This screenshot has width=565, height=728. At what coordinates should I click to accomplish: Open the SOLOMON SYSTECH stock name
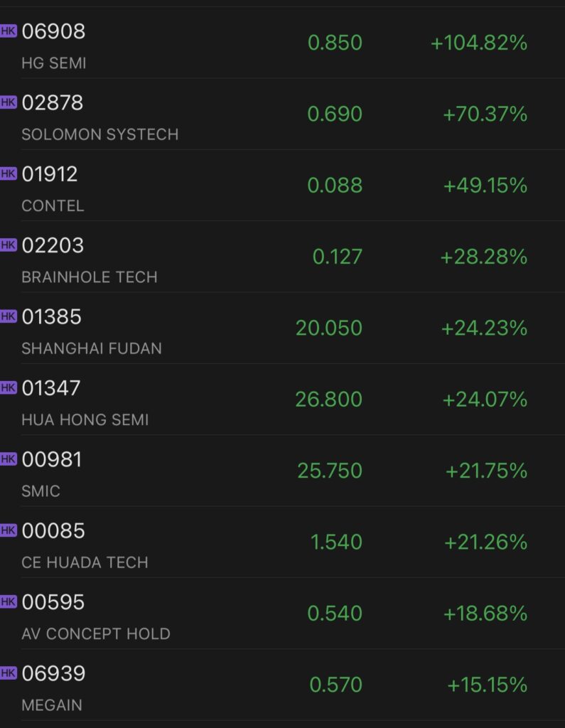pyautogui.click(x=99, y=134)
